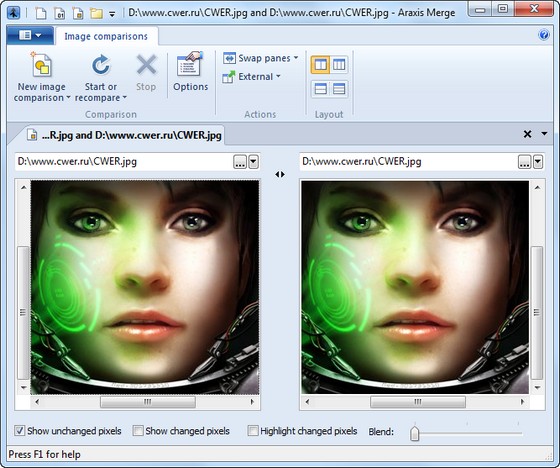Create new text comparison from quick toolbar
The image size is (560, 468).
[41, 13]
